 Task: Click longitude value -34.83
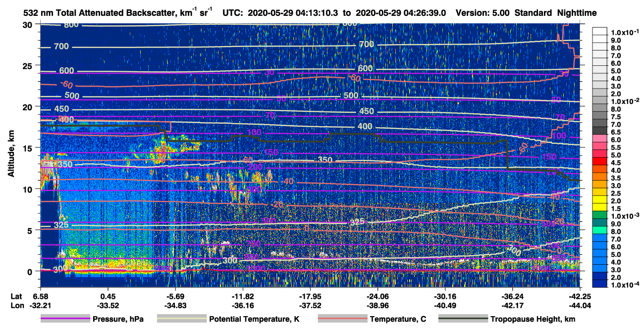pos(175,305)
